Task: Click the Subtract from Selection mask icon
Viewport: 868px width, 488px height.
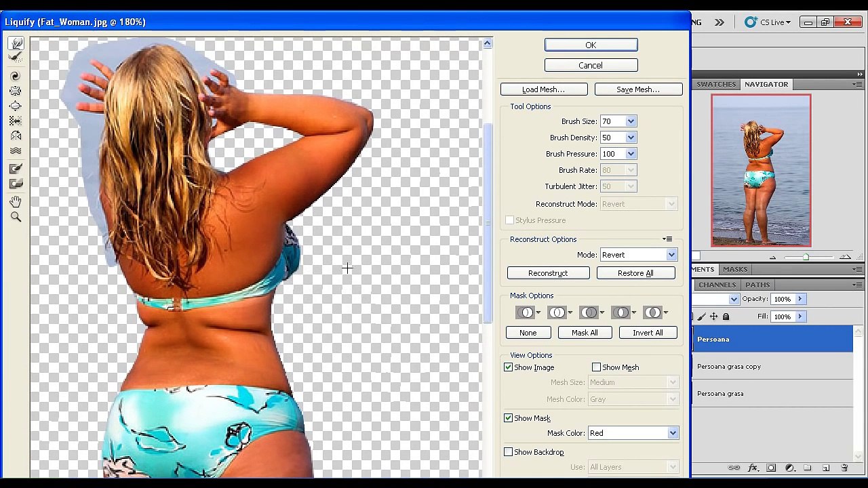Action: click(590, 312)
